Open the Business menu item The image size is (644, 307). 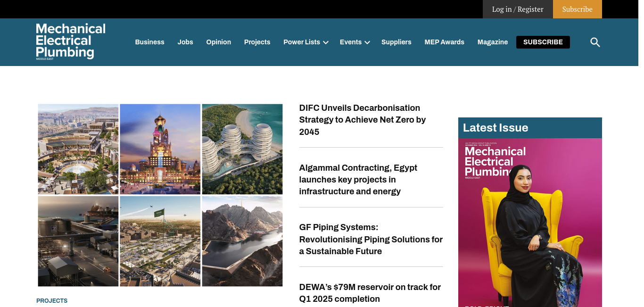149,42
